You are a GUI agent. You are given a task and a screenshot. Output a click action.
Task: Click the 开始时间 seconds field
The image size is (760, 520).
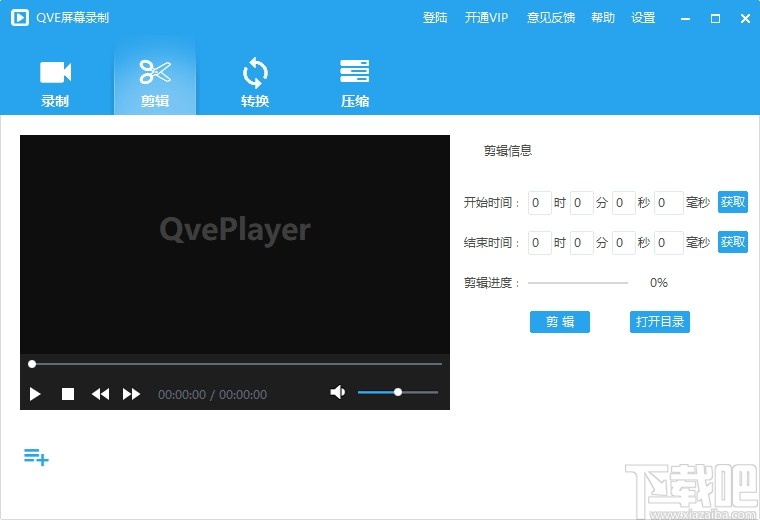click(x=624, y=203)
